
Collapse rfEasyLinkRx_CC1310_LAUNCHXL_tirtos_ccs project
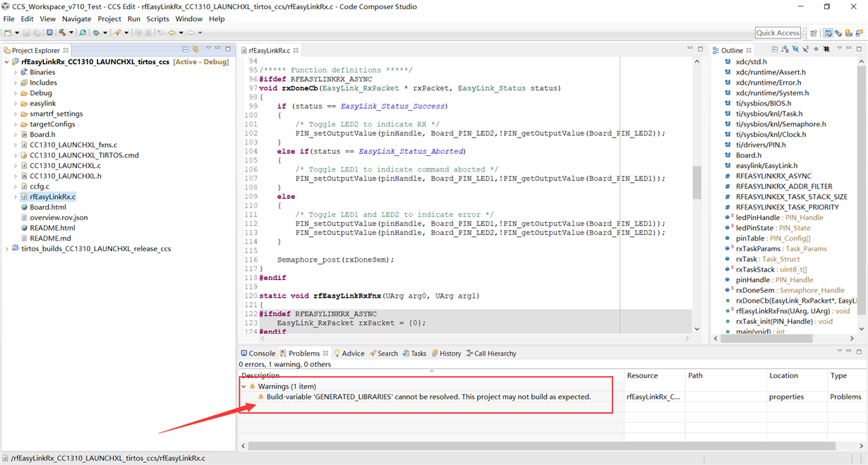(7, 62)
